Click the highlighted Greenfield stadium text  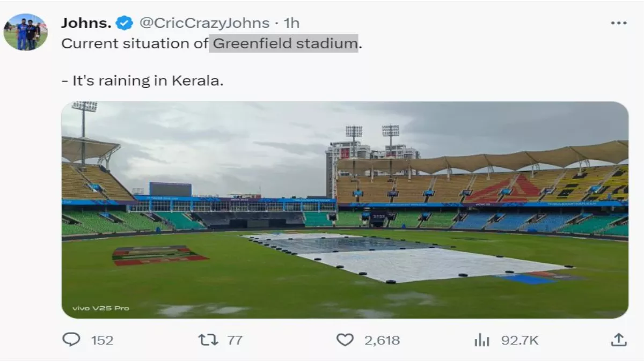click(x=284, y=43)
